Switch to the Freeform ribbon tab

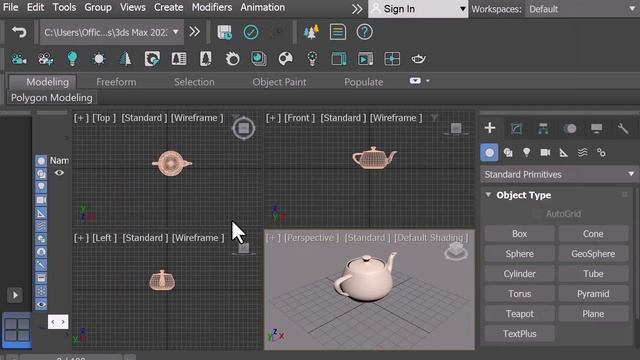116,82
